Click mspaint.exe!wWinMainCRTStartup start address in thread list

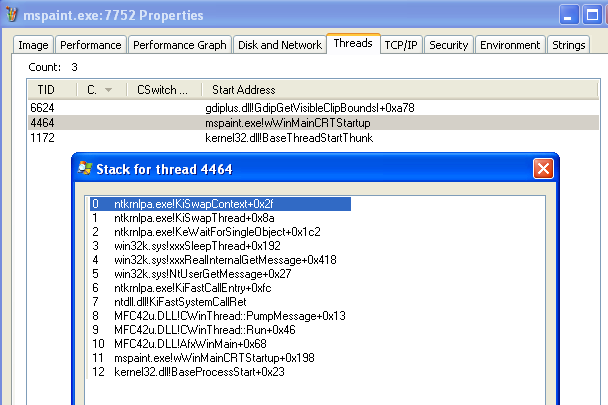288,123
